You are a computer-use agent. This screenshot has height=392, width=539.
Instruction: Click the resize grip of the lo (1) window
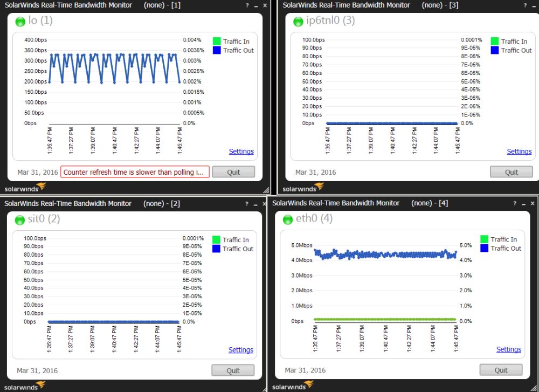pyautogui.click(x=266, y=190)
